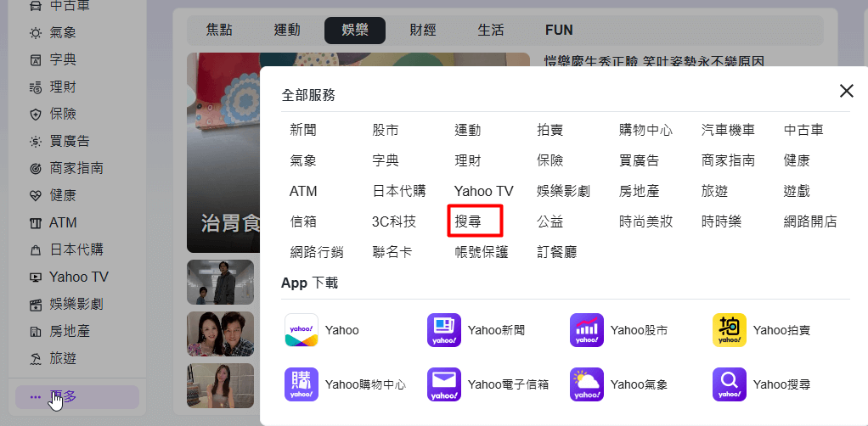The width and height of the screenshot is (868, 426).
Task: Open the Yahoo股市 app icon
Action: tap(587, 330)
